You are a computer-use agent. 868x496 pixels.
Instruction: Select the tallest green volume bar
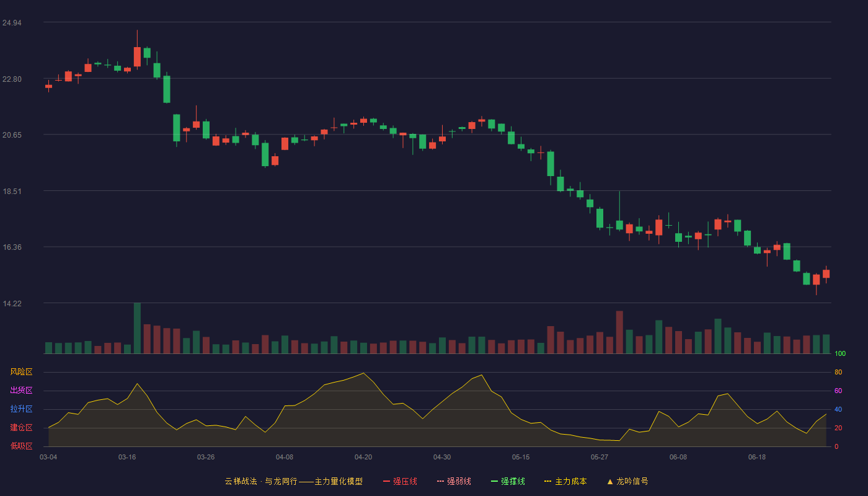tap(137, 328)
